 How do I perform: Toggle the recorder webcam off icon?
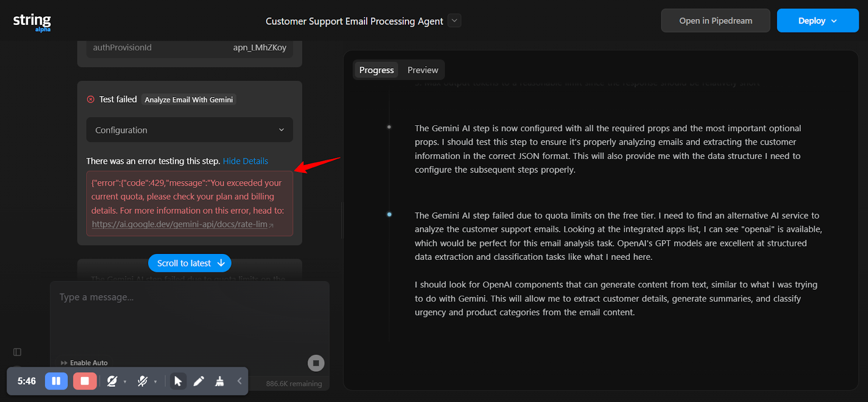click(112, 381)
